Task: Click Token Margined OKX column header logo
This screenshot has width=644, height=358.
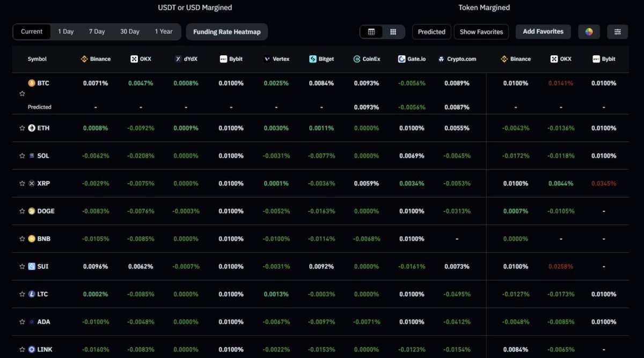Action: point(554,59)
